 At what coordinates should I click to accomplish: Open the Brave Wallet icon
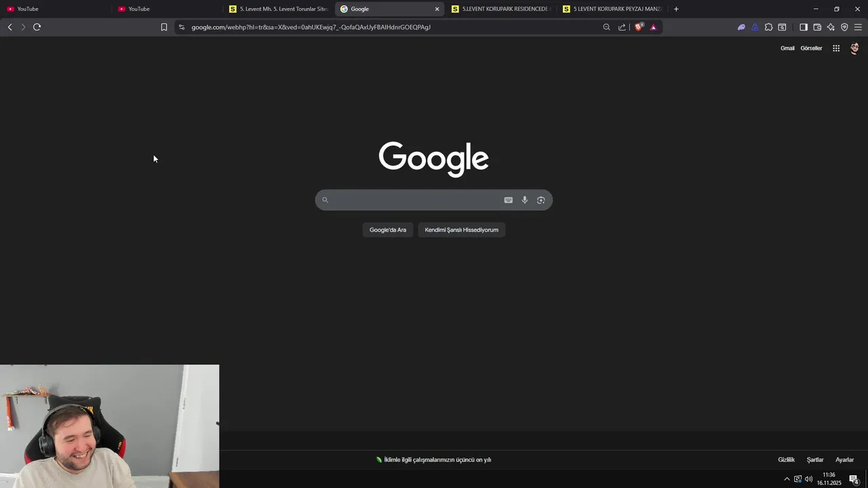pyautogui.click(x=817, y=27)
